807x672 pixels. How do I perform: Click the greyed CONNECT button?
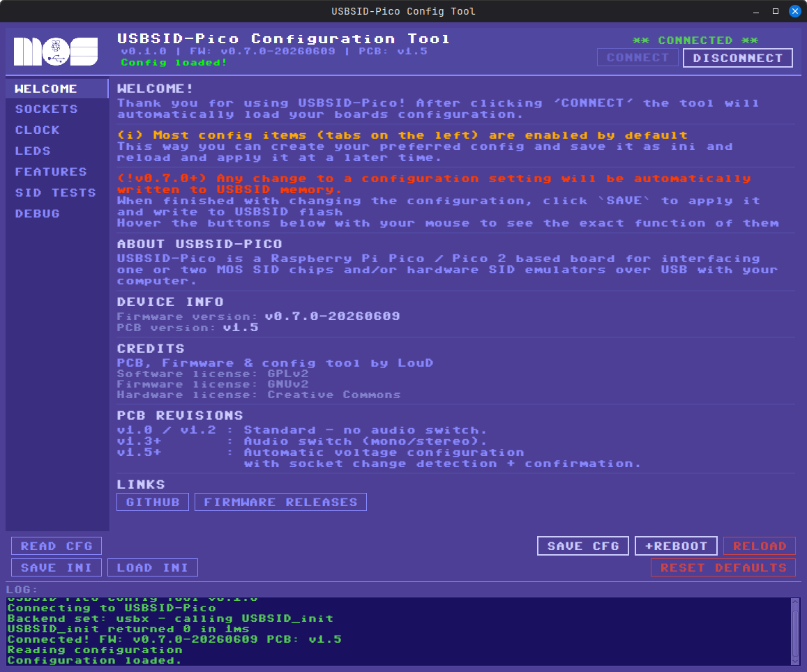(638, 58)
